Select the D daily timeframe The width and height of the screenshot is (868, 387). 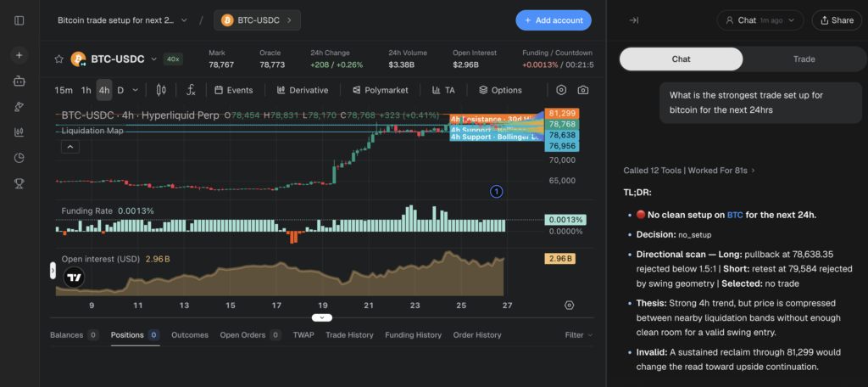(120, 90)
